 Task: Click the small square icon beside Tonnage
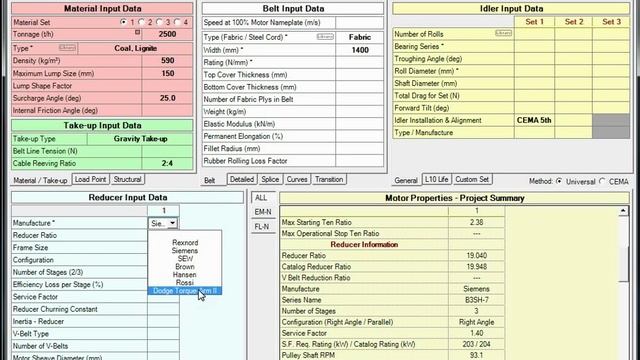[138, 32]
